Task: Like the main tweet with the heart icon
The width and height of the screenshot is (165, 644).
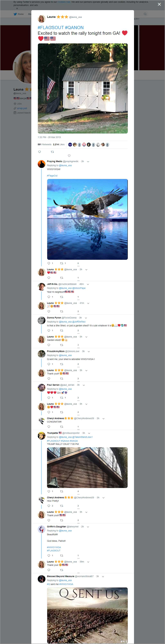Action: point(69,156)
